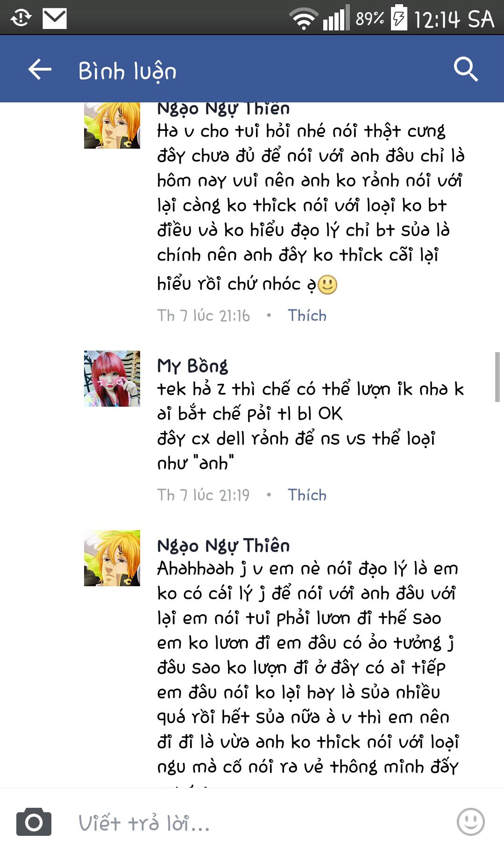Tap the 'Th 7 lúc 21:19' timestamp
This screenshot has width=504, height=855.
pyautogui.click(x=203, y=495)
